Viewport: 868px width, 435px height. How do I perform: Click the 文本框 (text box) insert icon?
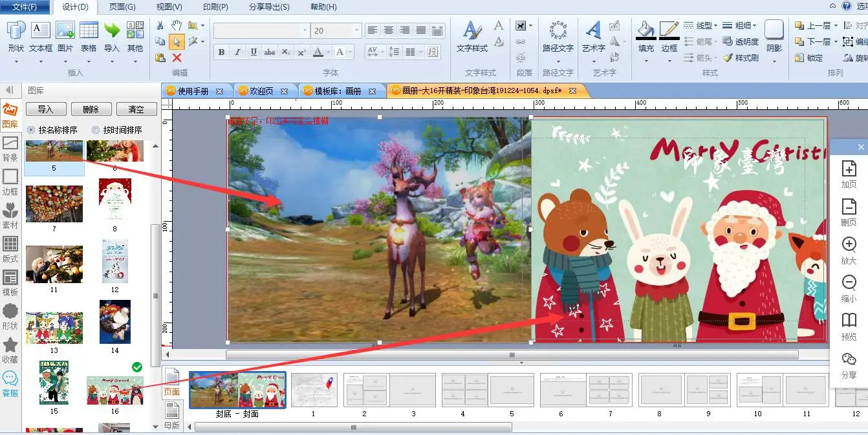40,30
